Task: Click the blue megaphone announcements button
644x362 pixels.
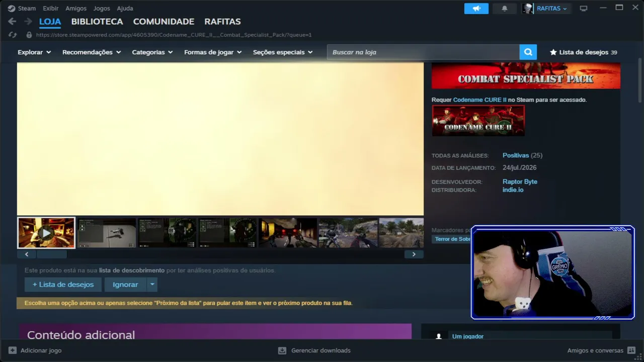Action: tap(476, 9)
